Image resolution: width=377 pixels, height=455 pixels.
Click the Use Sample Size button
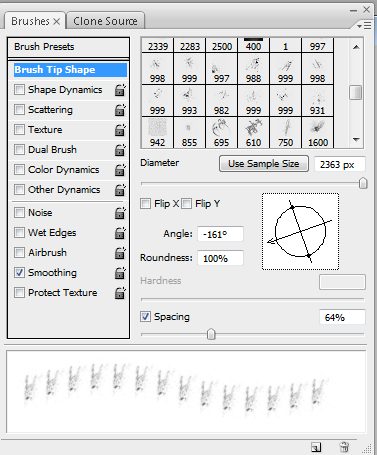point(264,164)
